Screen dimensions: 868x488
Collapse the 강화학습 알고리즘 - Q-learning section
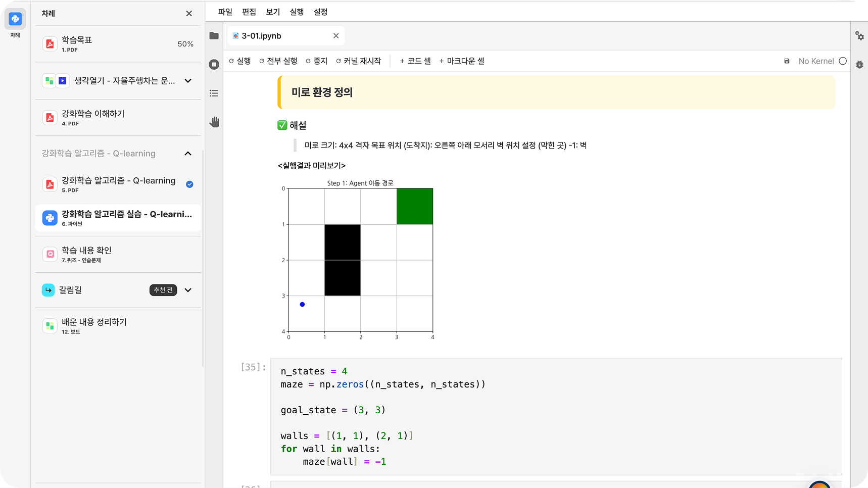(x=188, y=154)
